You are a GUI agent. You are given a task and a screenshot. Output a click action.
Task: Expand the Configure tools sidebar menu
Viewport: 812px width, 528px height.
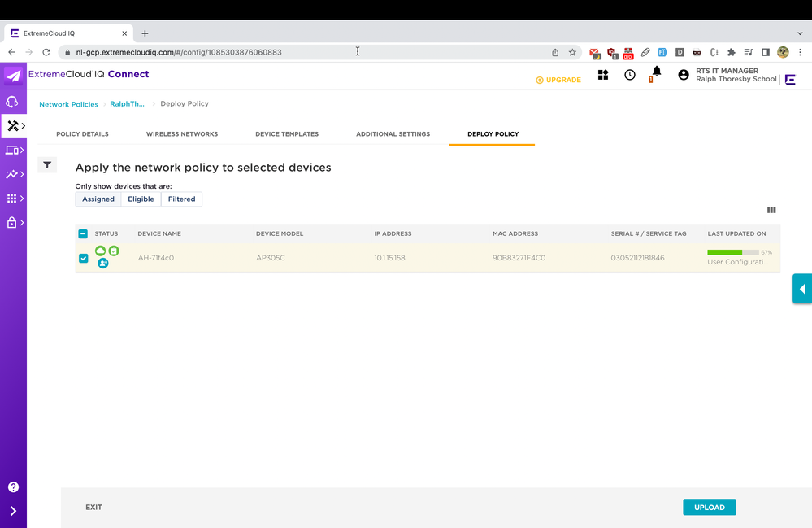14,126
